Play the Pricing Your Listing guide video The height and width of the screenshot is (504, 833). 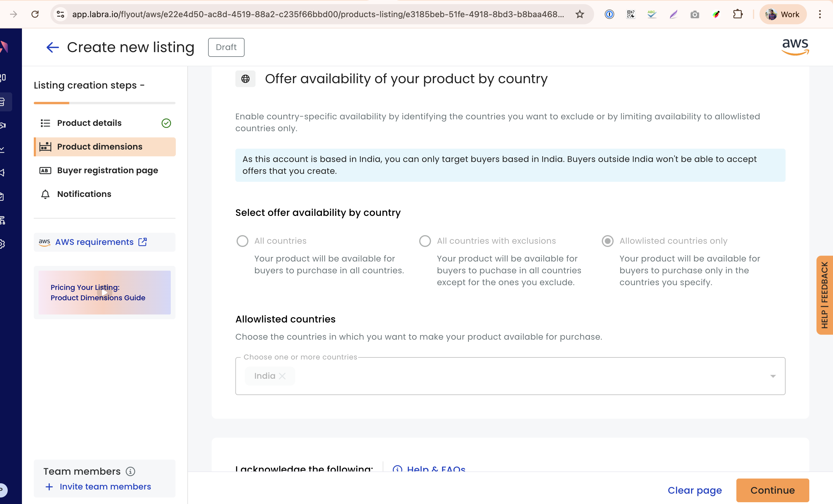point(104,292)
